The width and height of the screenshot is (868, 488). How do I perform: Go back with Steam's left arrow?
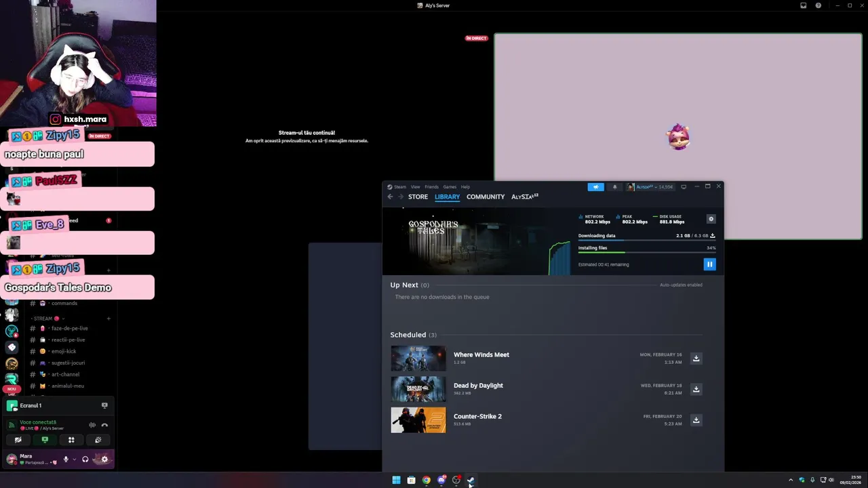[390, 197]
